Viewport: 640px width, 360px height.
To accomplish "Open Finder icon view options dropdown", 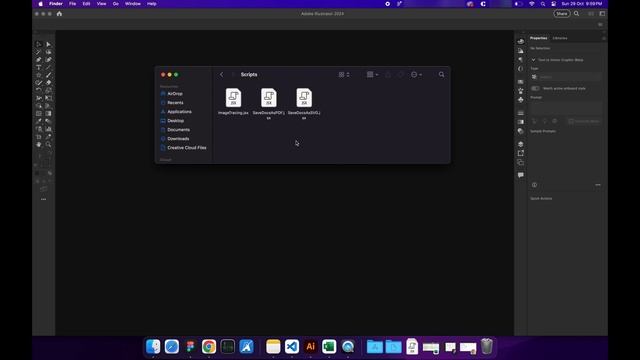I will (344, 75).
